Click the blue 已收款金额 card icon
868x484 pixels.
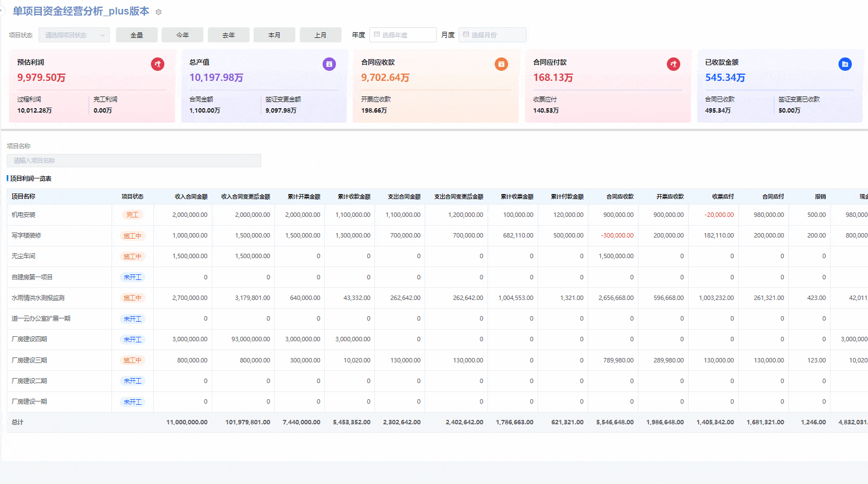click(x=845, y=64)
